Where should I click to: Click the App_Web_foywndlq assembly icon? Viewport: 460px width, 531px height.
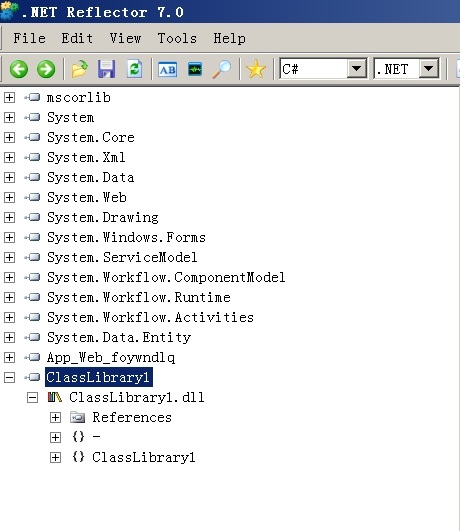(33, 357)
